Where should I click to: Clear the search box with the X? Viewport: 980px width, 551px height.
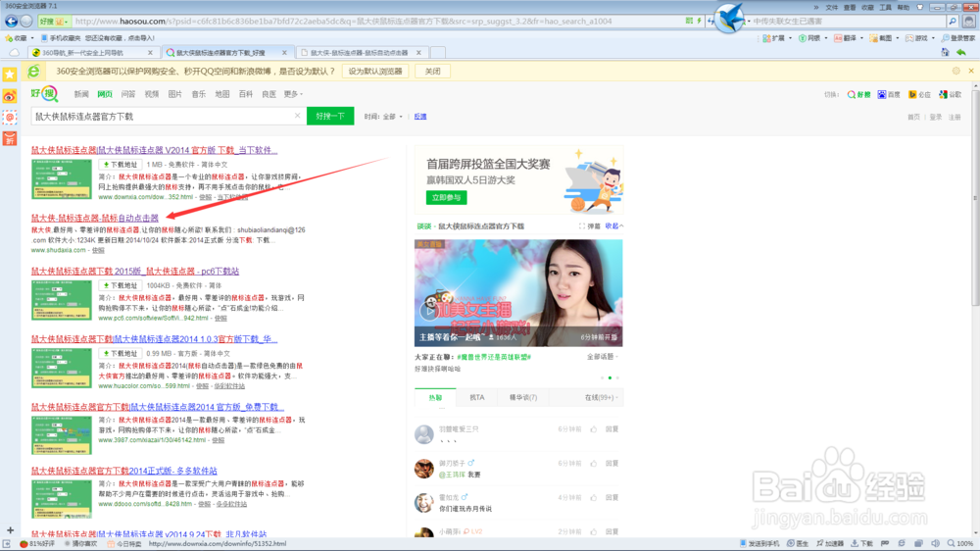(x=298, y=116)
